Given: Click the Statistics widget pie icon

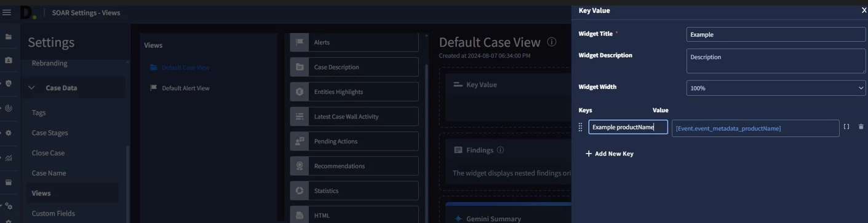Looking at the screenshot, I should pos(300,190).
